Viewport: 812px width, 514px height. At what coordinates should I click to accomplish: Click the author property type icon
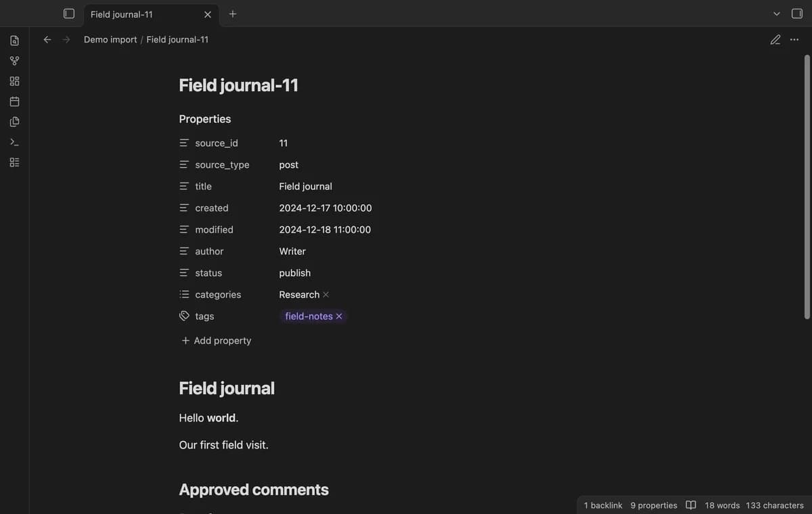pos(184,252)
